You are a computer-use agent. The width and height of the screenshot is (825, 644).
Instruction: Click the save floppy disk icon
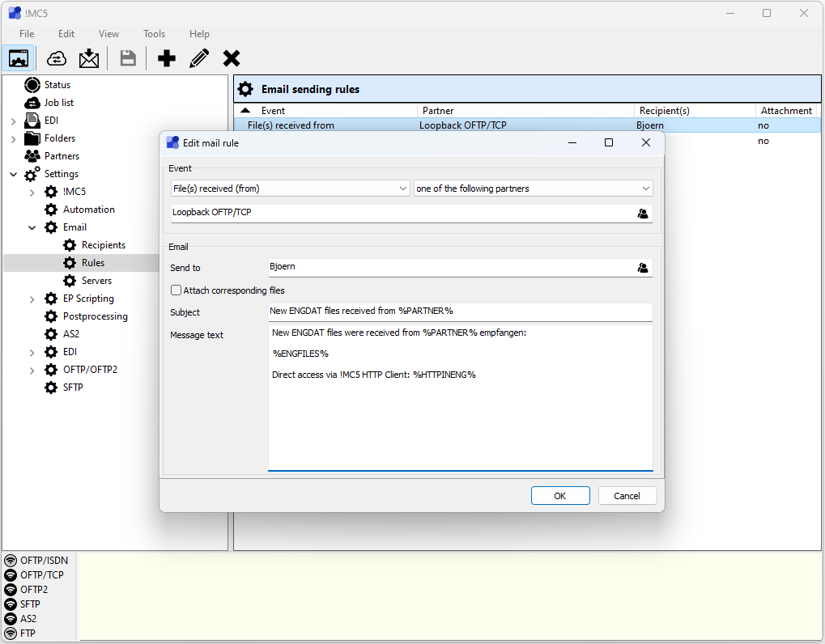coord(128,57)
